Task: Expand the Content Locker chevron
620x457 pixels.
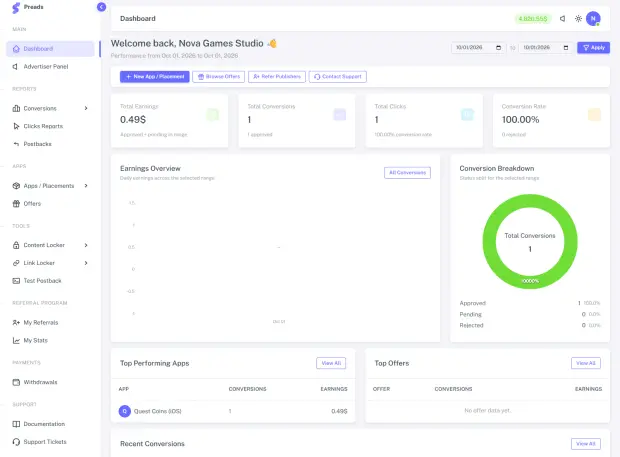Action: tap(86, 245)
